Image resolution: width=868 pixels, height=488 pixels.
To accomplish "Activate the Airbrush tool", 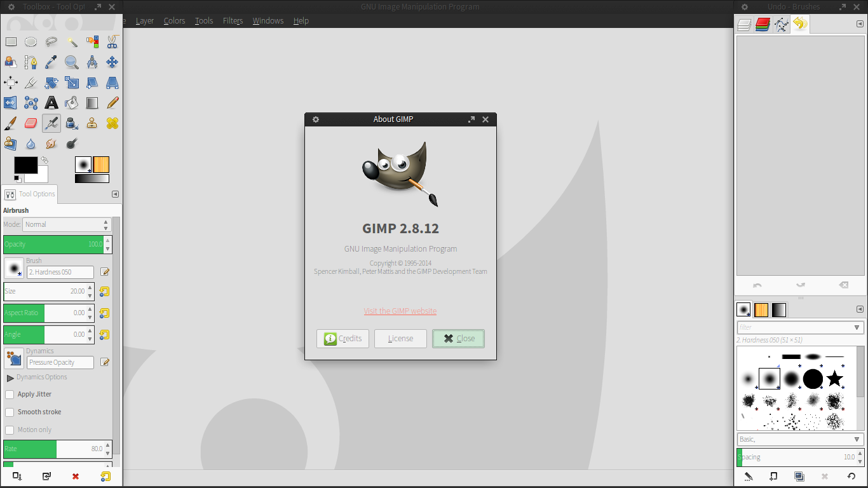I will coord(51,123).
